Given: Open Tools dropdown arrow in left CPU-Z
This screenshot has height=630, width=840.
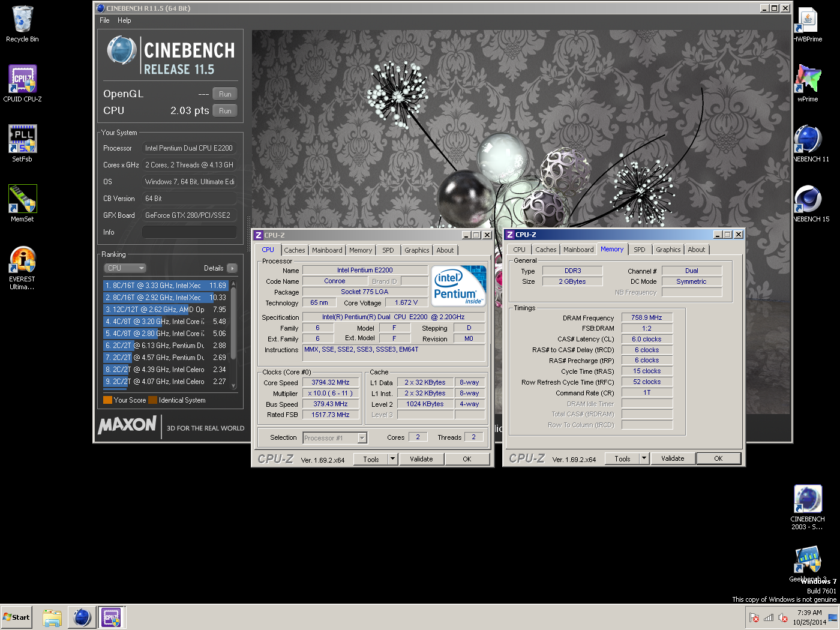Looking at the screenshot, I should click(393, 460).
